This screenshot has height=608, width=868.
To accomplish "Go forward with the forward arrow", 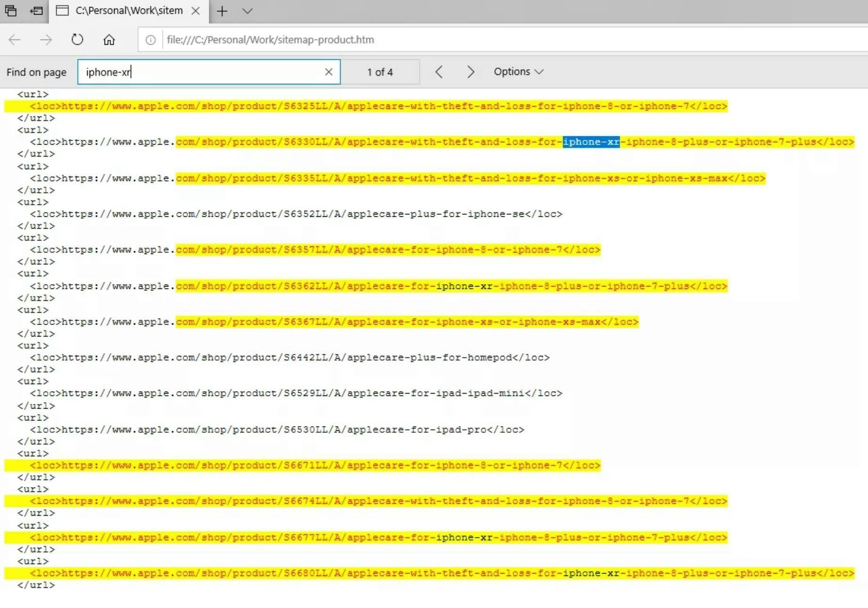I will tap(46, 40).
